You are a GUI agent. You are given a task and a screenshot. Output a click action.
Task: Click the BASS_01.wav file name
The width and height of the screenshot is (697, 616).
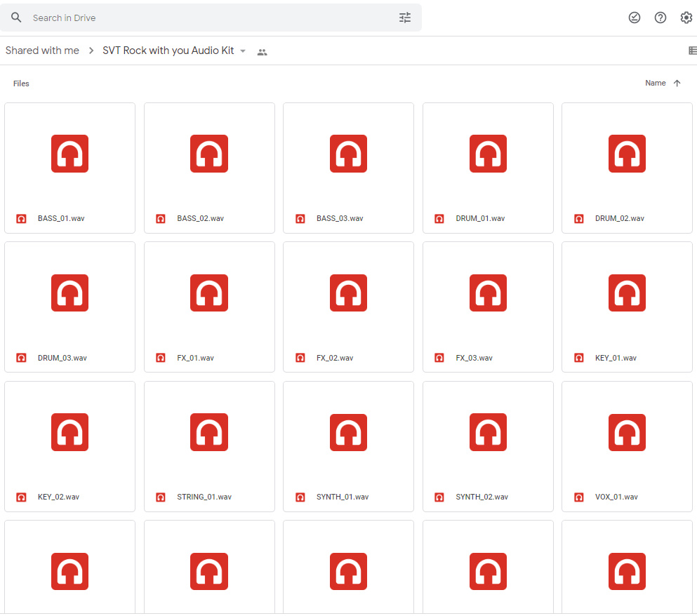tap(61, 219)
